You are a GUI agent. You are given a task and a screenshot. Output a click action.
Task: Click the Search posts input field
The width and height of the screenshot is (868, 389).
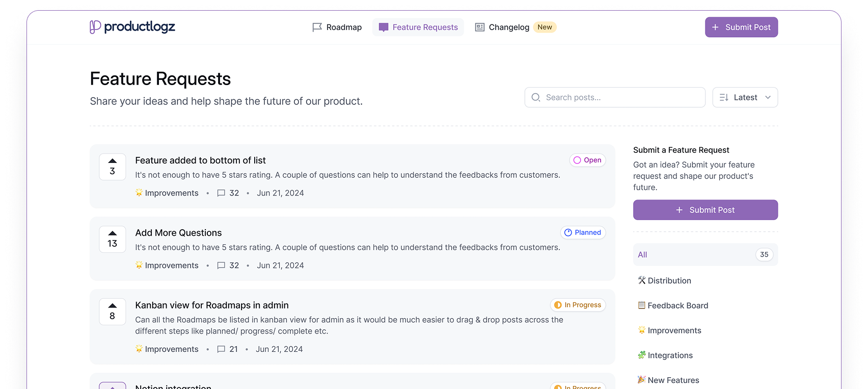pos(615,97)
